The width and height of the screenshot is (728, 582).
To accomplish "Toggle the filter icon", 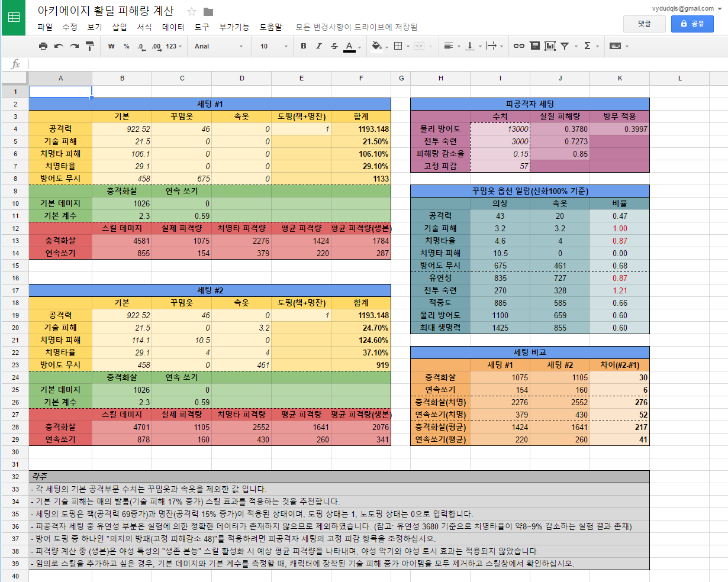I will tap(565, 46).
